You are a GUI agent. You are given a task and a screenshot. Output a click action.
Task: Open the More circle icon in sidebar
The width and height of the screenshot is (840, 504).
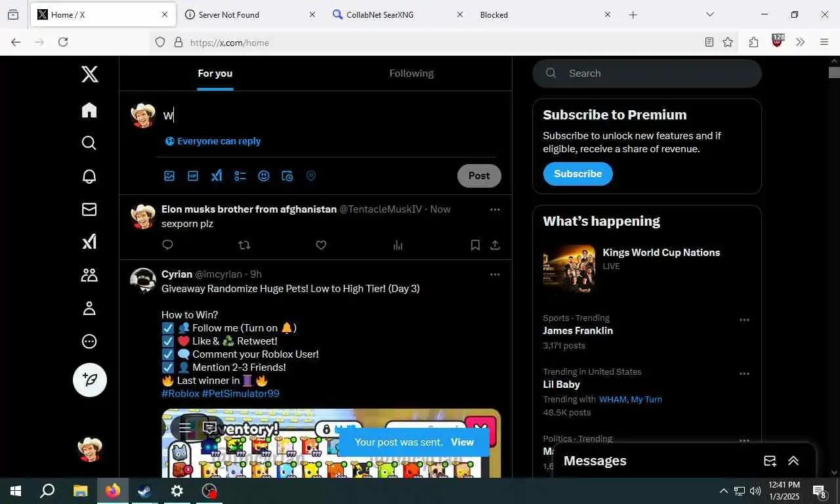coord(89,341)
